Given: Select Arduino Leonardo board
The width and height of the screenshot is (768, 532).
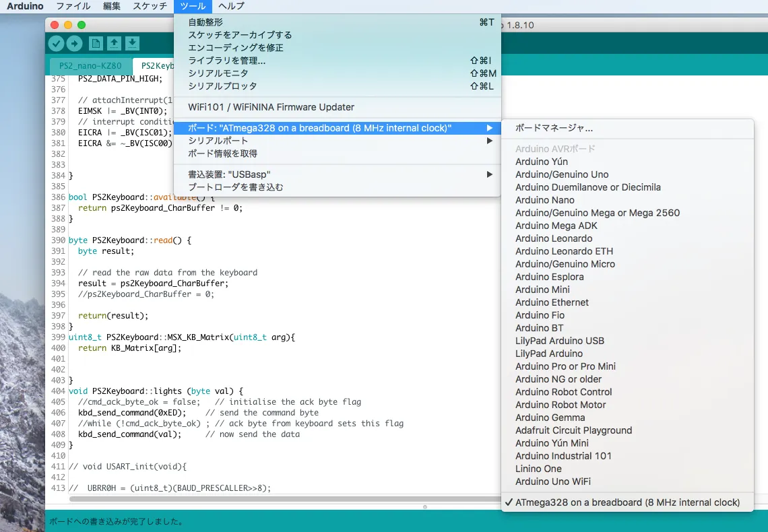Looking at the screenshot, I should pyautogui.click(x=627, y=239).
